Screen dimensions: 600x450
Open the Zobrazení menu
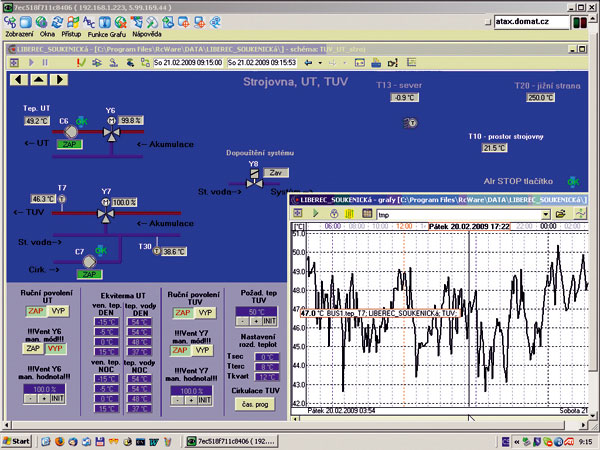pos(19,32)
